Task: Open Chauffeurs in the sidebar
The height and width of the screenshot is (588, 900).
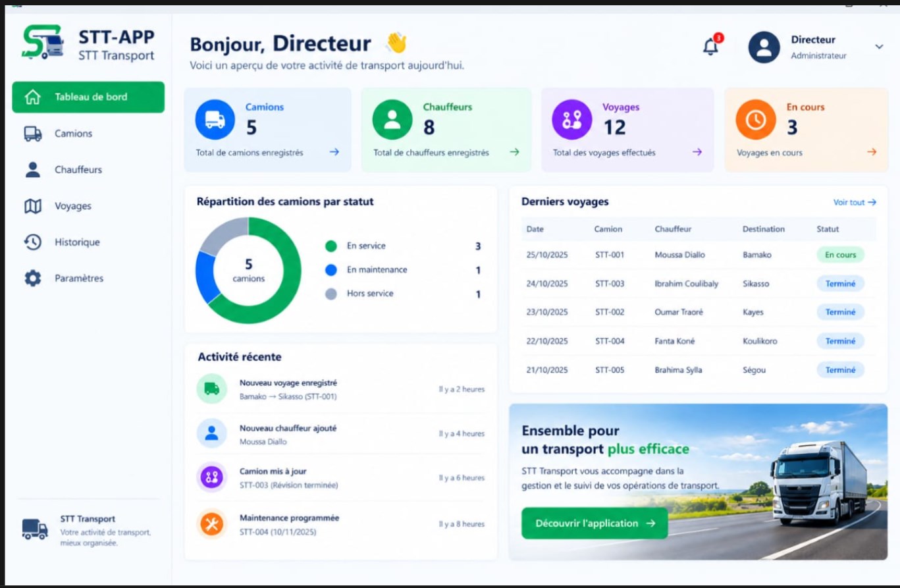Action: 88,170
